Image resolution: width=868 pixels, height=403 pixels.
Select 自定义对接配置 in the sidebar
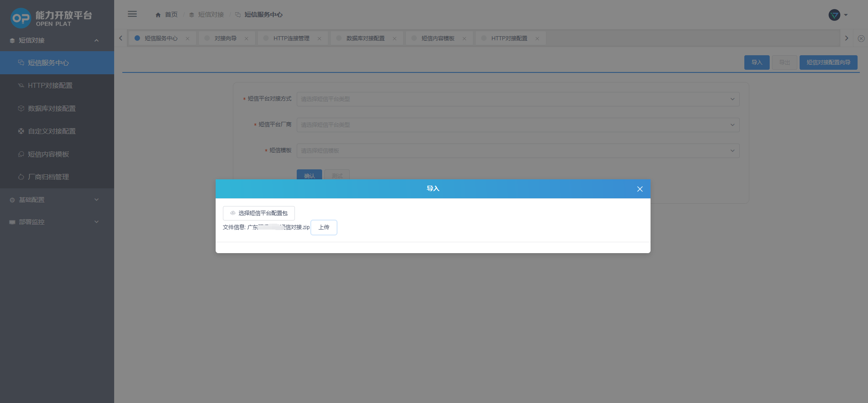(x=57, y=131)
